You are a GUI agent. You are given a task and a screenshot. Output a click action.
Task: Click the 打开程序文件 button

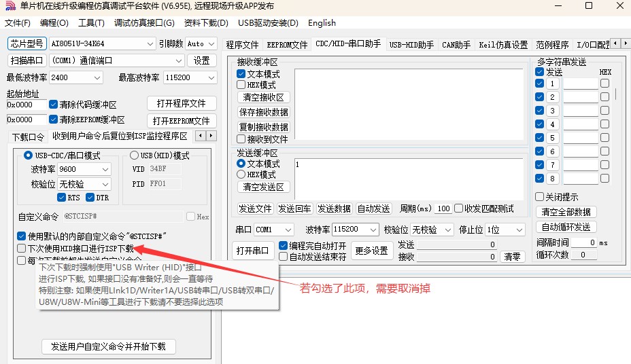[182, 103]
